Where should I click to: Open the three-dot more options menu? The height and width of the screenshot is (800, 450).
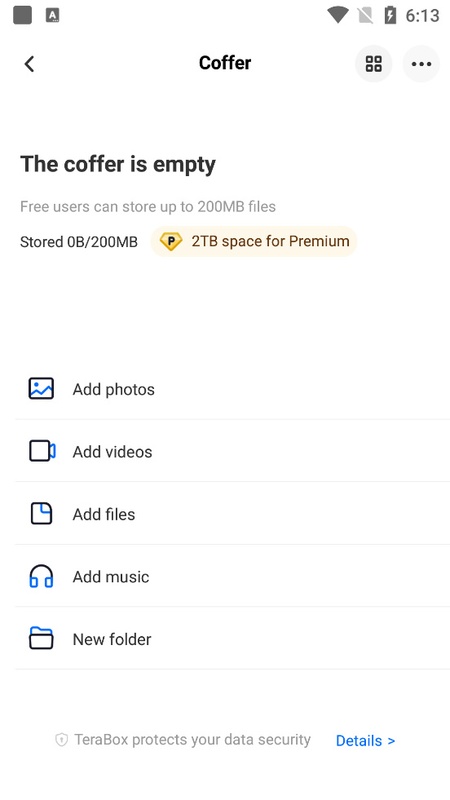pos(421,64)
